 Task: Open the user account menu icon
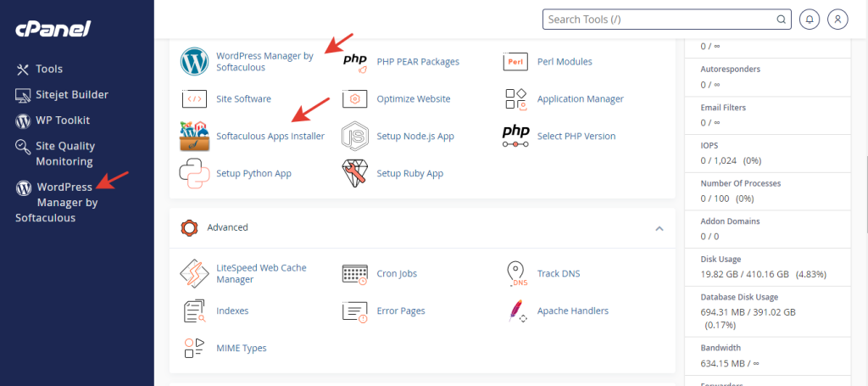837,20
